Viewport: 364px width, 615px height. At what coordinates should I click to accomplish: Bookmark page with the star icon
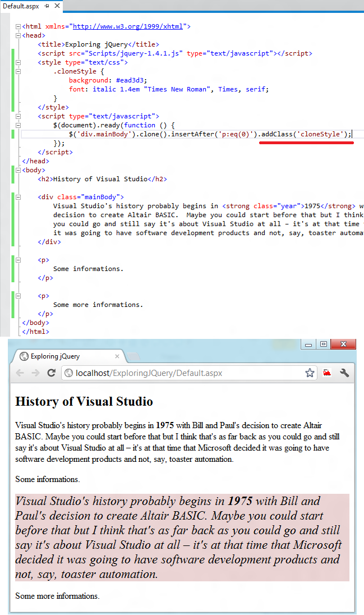[310, 373]
